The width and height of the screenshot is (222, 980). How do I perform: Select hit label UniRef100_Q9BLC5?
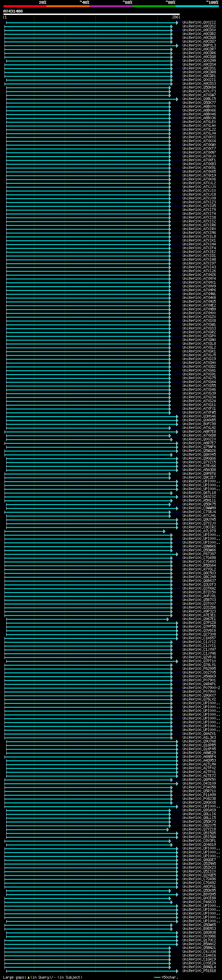click(x=199, y=99)
